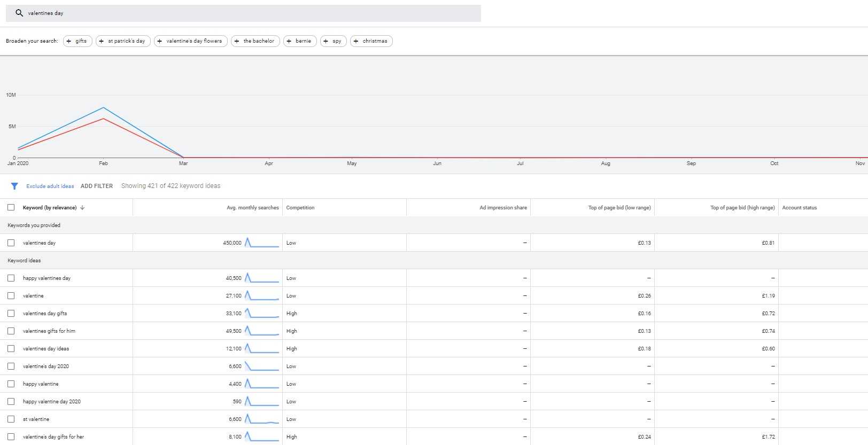Add valentine's day flowers suggestion chip

pos(191,41)
